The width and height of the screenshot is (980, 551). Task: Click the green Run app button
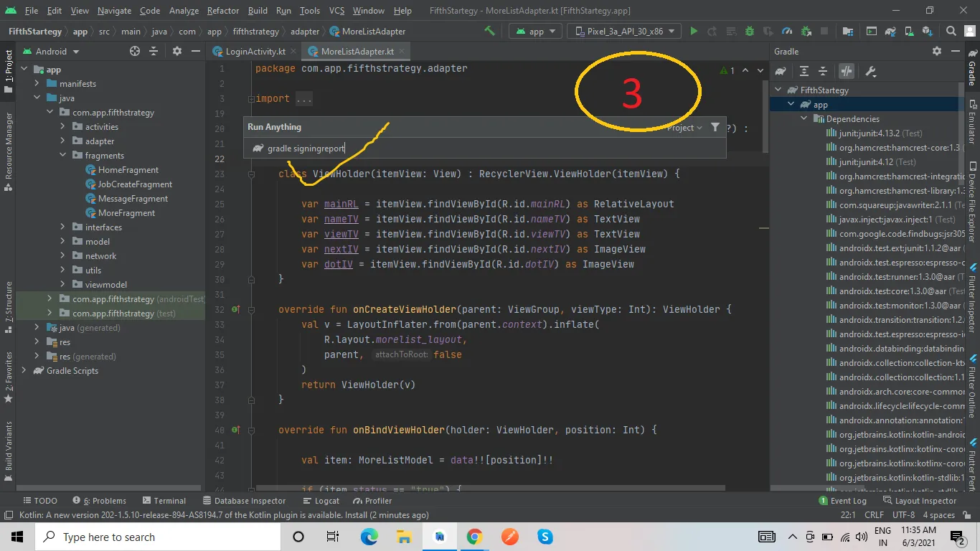coord(694,32)
